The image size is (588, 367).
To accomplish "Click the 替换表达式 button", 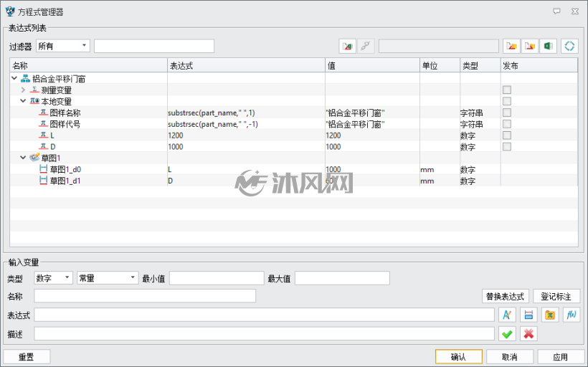I will tap(505, 296).
